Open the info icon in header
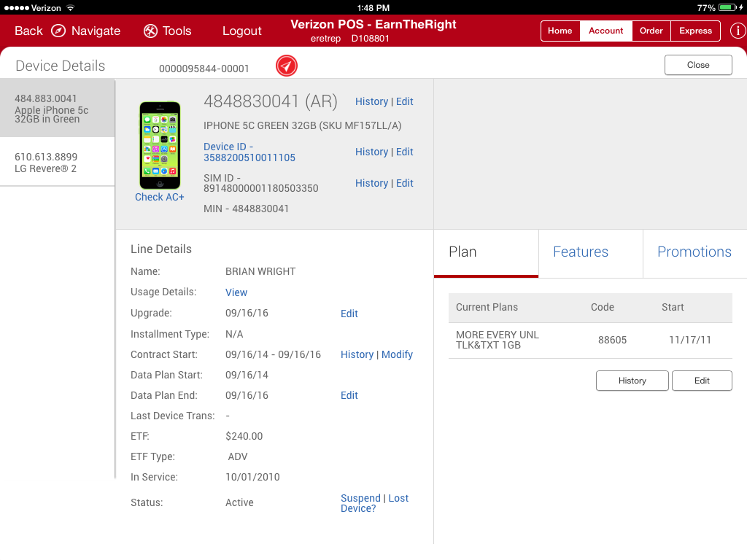This screenshot has width=747, height=560. (738, 31)
